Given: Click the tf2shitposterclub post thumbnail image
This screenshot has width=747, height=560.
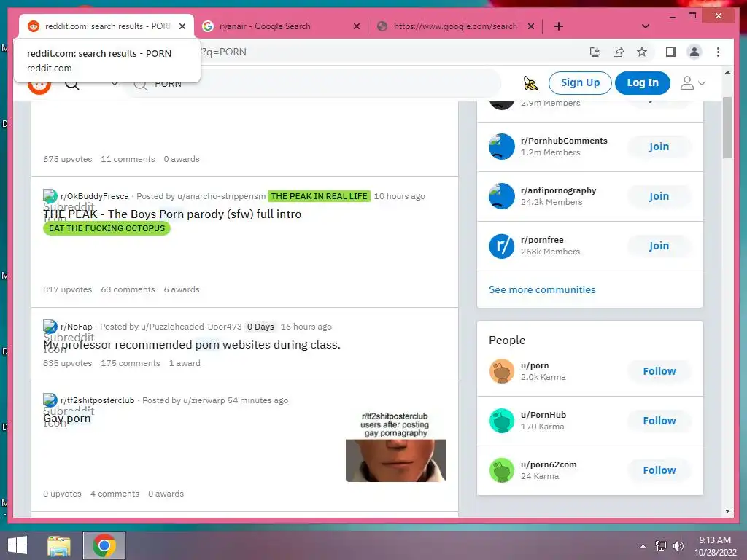Looking at the screenshot, I should [x=396, y=446].
